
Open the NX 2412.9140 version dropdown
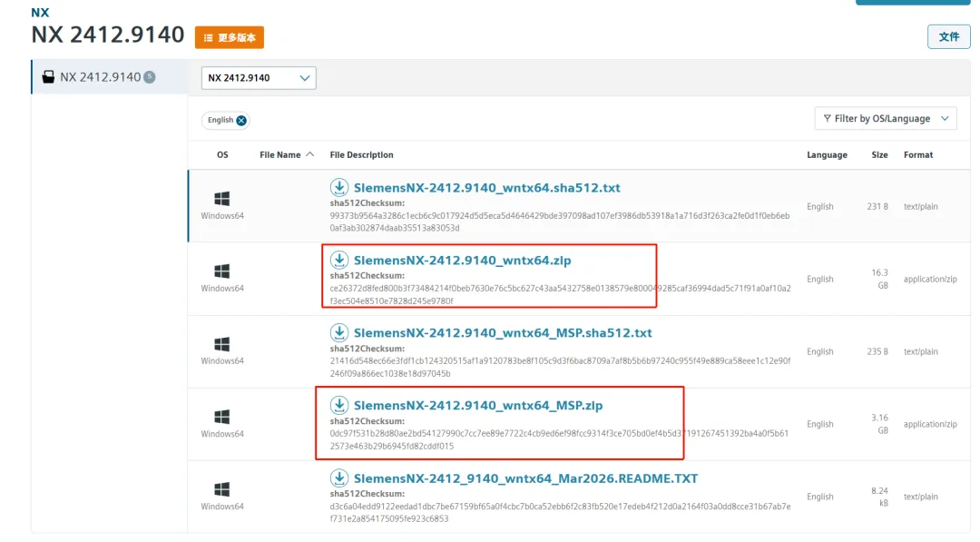click(x=259, y=78)
